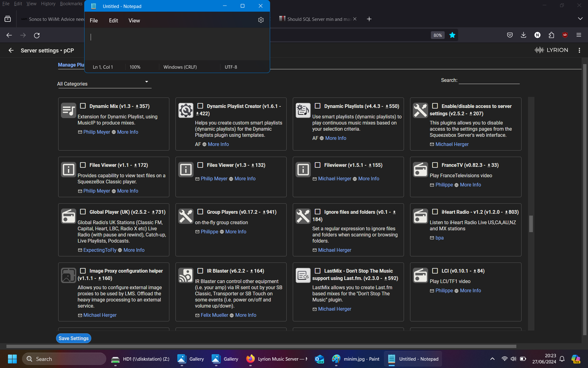This screenshot has height=368, width=588.
Task: Open the uBlock Origin extension icon
Action: (x=565, y=35)
